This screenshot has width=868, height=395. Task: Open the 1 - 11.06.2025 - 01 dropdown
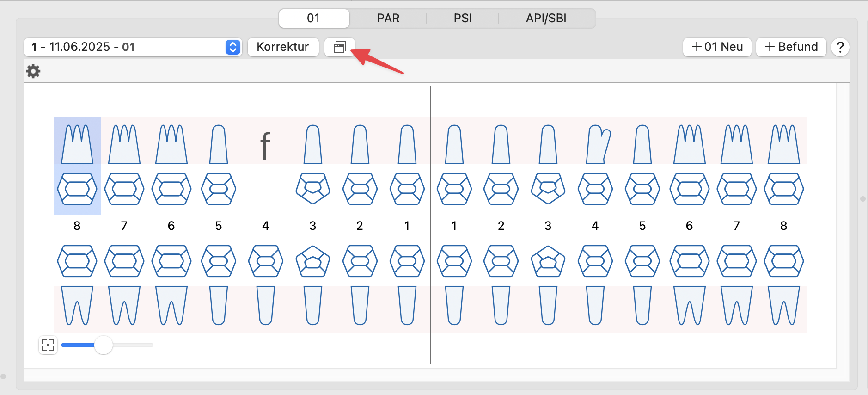click(x=133, y=47)
